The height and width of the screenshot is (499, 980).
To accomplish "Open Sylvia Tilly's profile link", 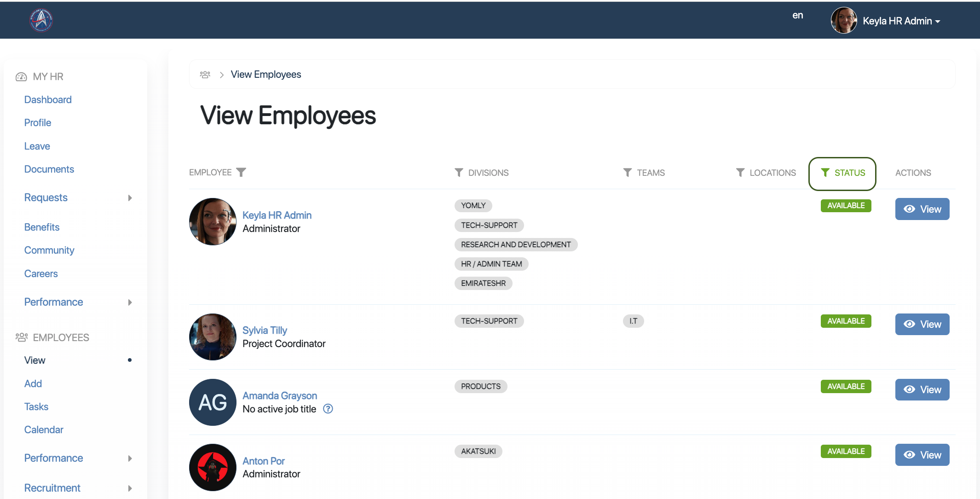I will point(265,331).
